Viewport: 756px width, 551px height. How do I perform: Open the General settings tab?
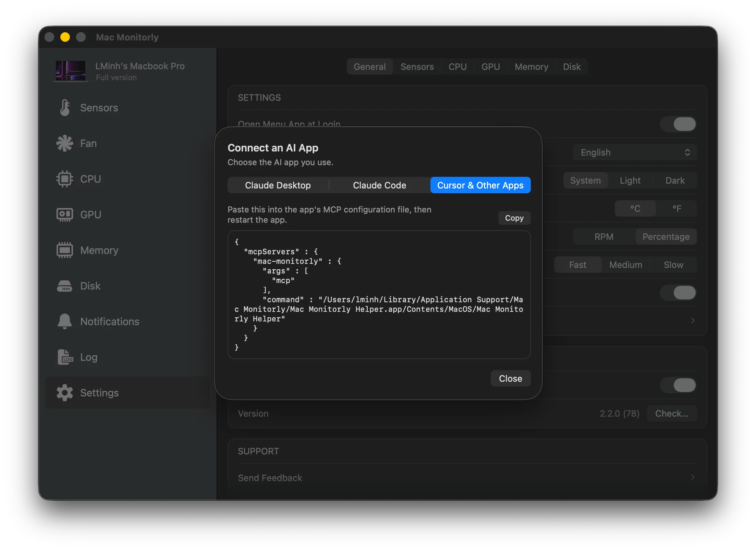pyautogui.click(x=370, y=66)
